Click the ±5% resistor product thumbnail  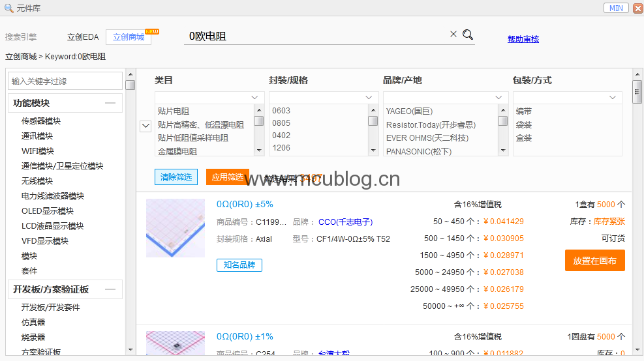click(x=176, y=228)
